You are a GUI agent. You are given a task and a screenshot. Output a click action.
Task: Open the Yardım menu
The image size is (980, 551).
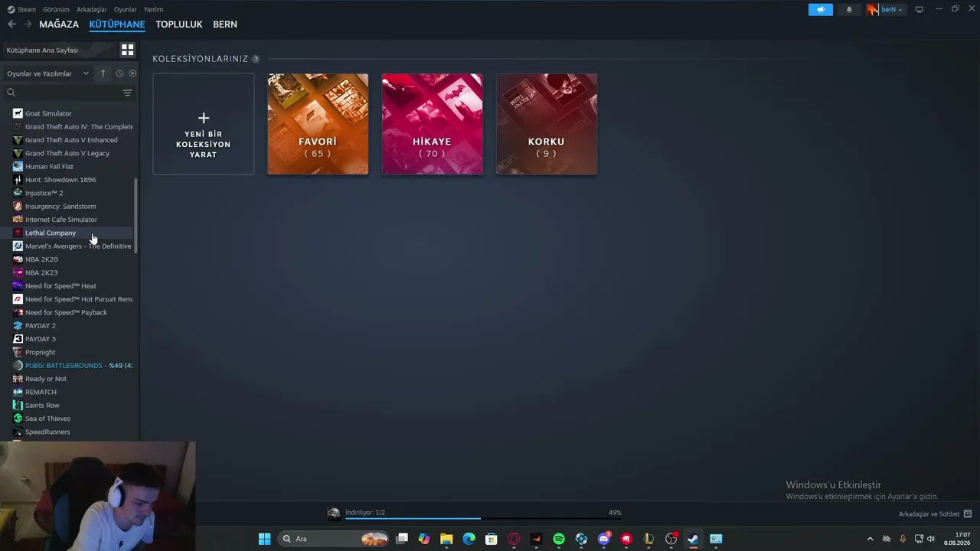click(x=153, y=9)
